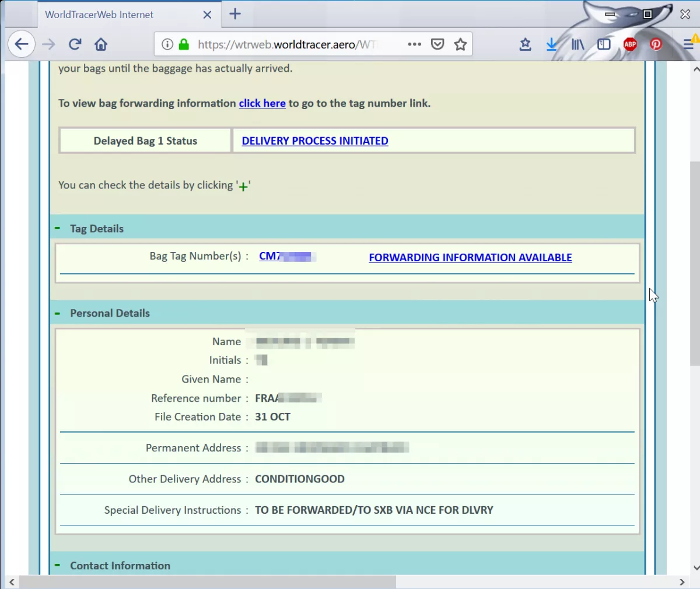Click the '31 OCT' file creation date

[272, 417]
